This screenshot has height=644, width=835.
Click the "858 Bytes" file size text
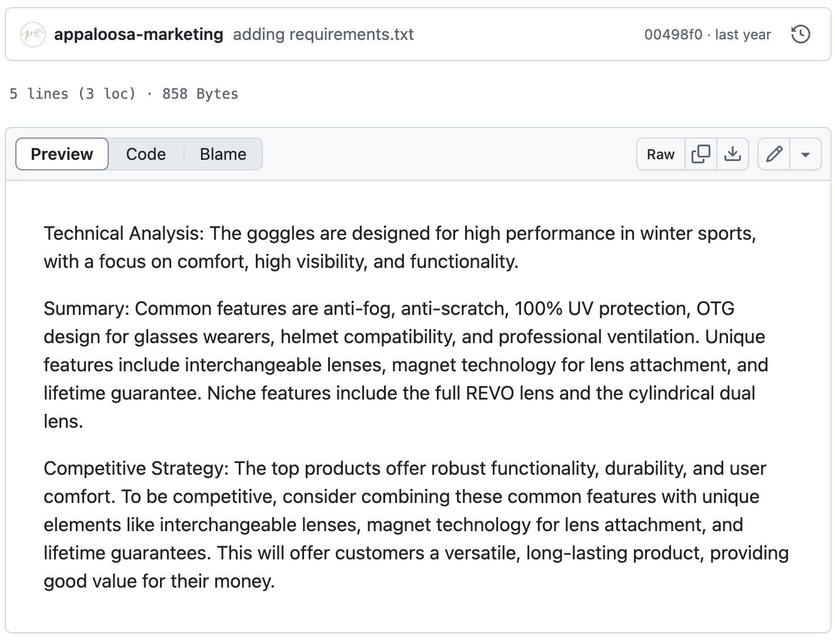(x=200, y=94)
